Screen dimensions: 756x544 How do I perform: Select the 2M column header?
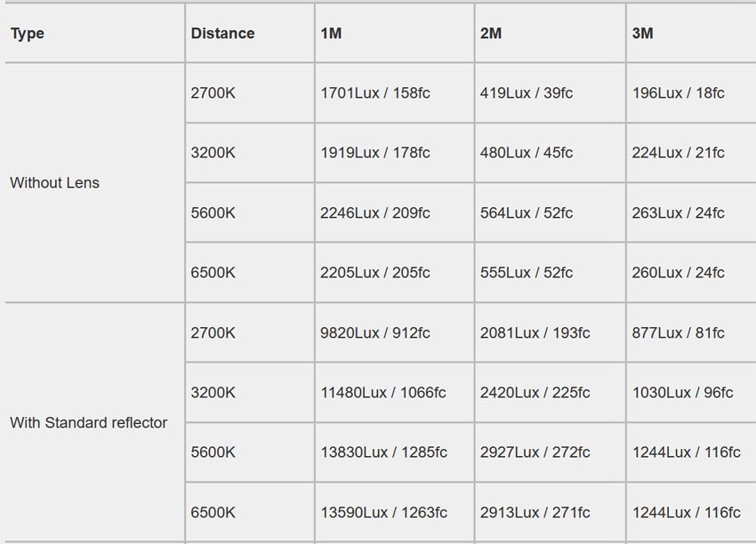point(491,33)
